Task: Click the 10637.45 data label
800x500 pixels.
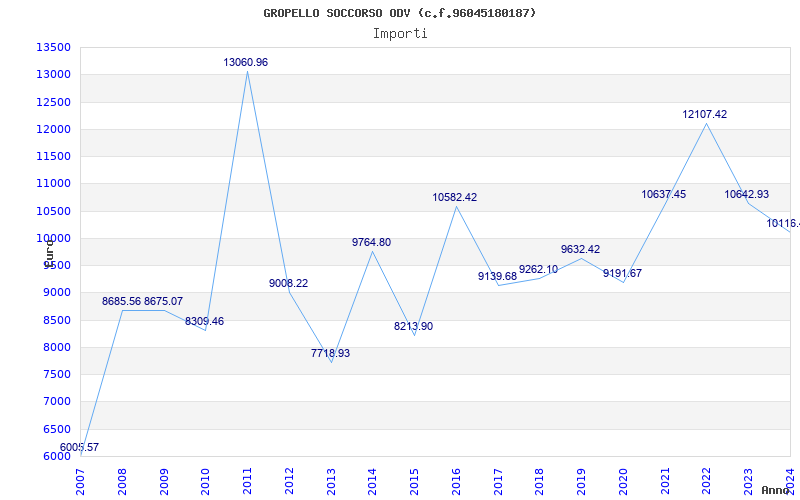Action: (664, 194)
